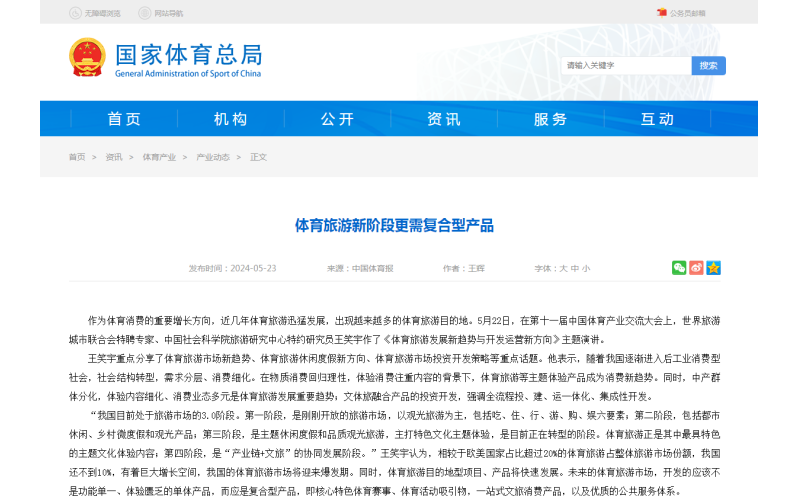Set font size to 大
800x500 pixels.
(x=563, y=268)
